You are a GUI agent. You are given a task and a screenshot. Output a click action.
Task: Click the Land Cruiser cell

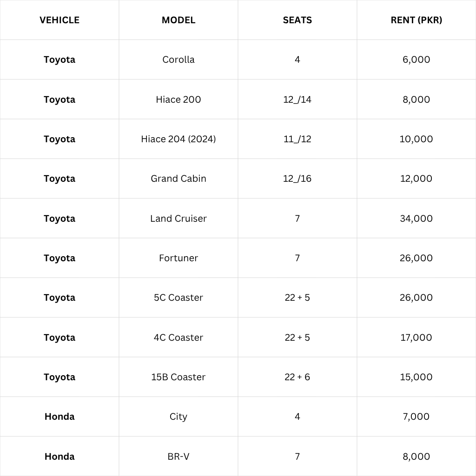(x=178, y=218)
